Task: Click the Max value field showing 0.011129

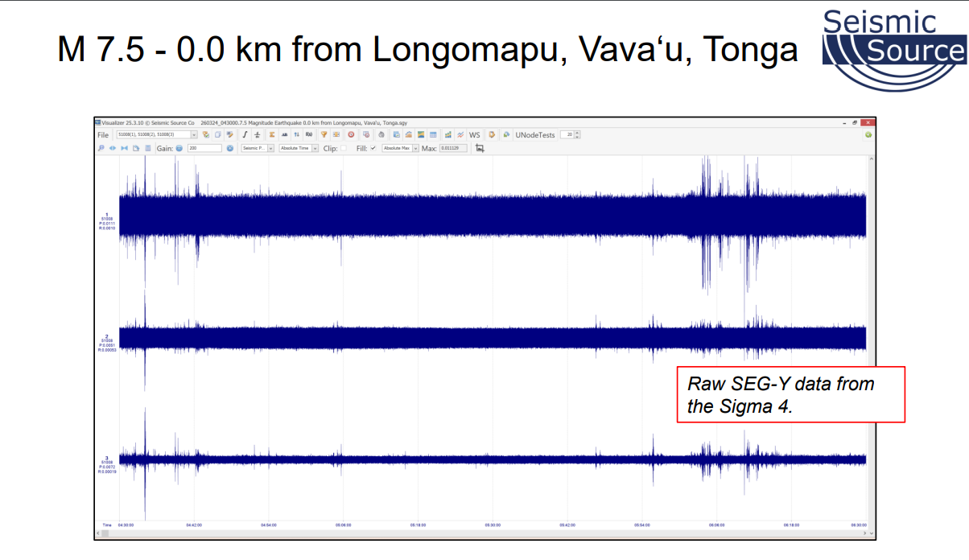Action: 453,148
